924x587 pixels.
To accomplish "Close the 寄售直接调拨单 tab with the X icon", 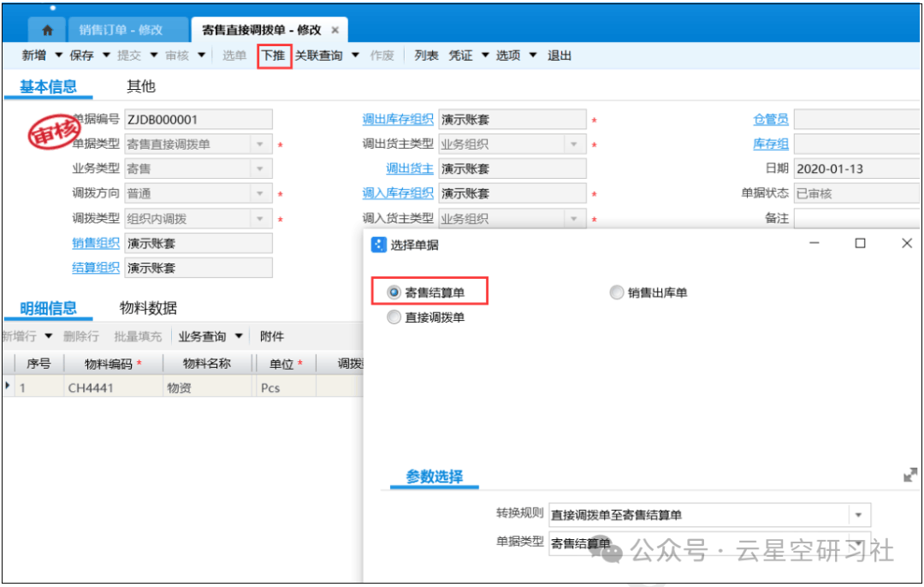I will tap(335, 30).
